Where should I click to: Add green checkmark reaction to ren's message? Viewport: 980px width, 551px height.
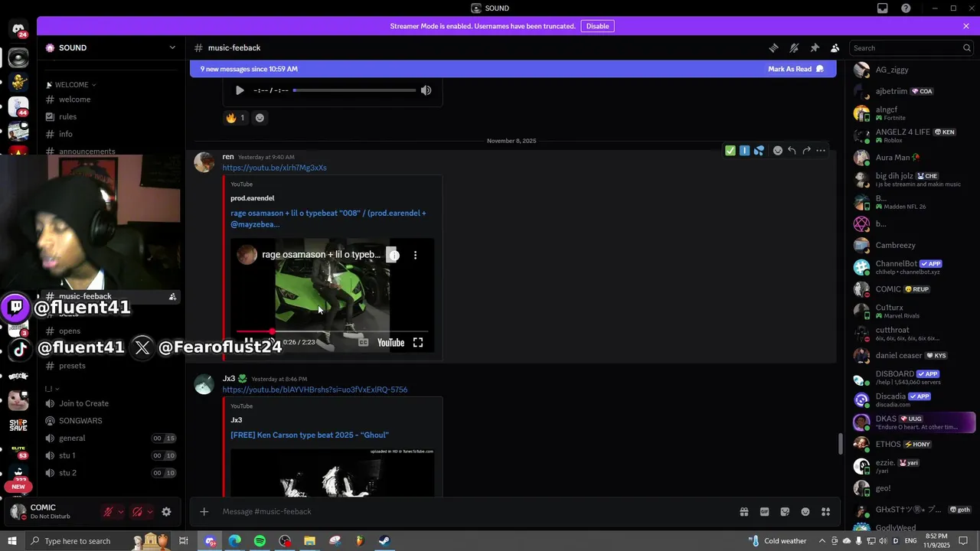click(x=730, y=150)
